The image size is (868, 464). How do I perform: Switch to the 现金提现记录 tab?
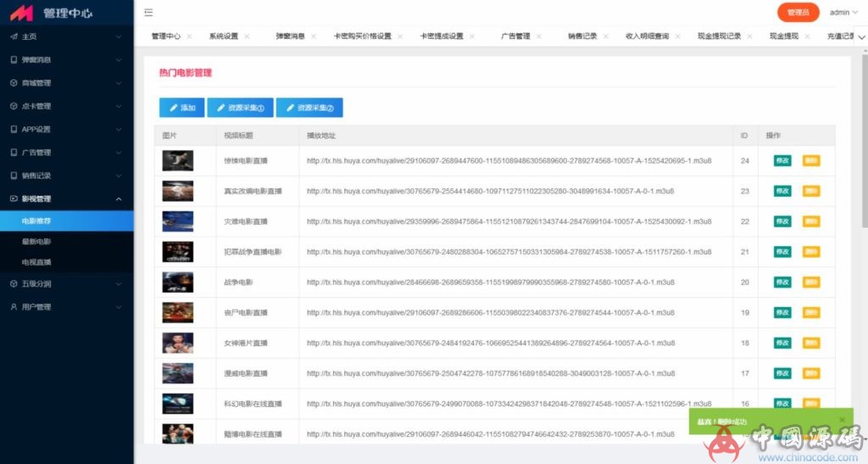pos(719,36)
